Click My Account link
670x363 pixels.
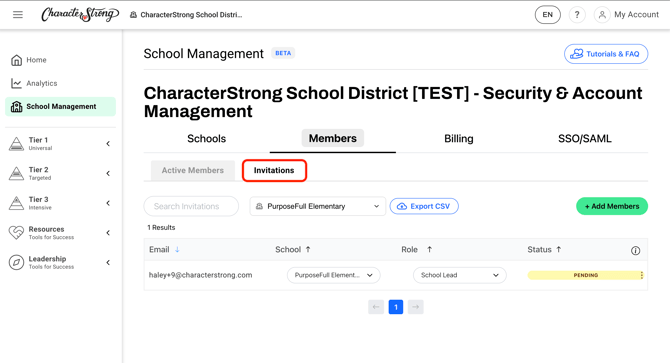point(636,15)
